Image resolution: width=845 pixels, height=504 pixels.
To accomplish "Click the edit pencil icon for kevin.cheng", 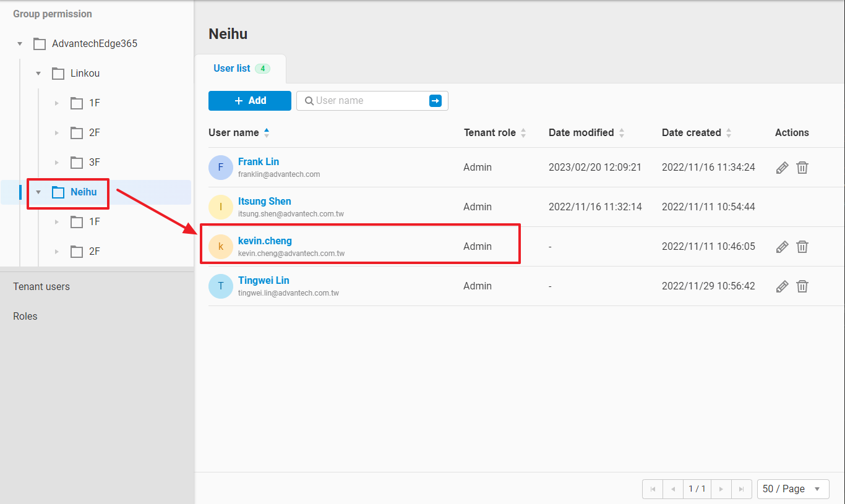I will pos(782,247).
